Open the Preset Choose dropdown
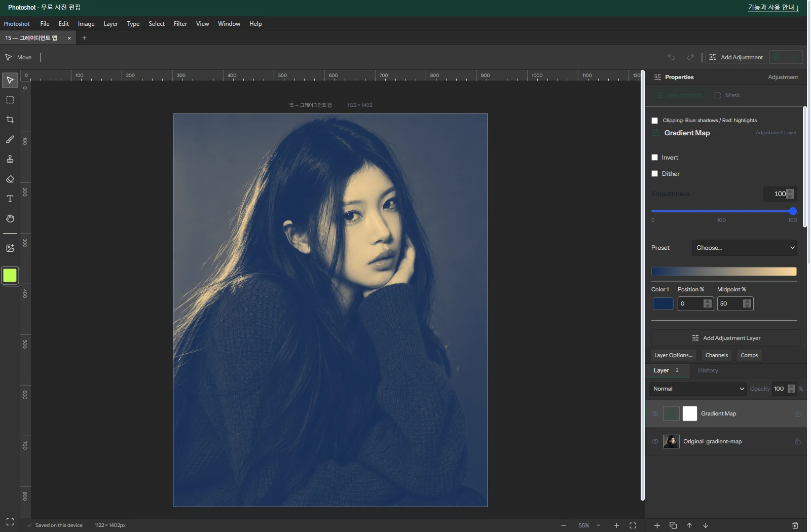The image size is (811, 532). pyautogui.click(x=744, y=248)
